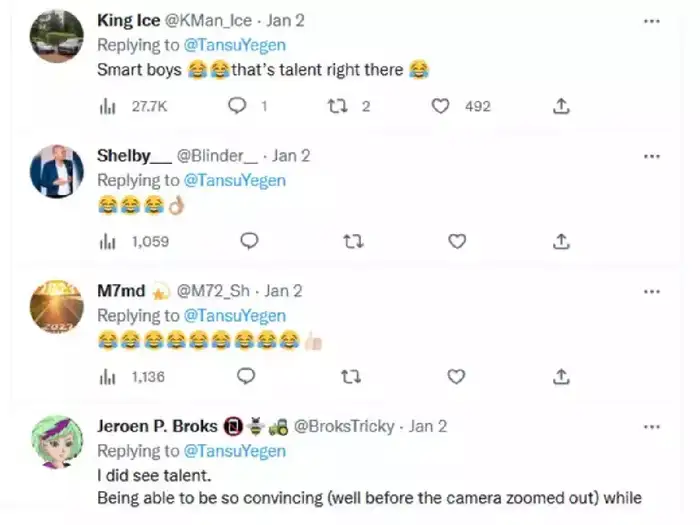Open @TansuYegen link in King Ice's reply

click(x=234, y=45)
